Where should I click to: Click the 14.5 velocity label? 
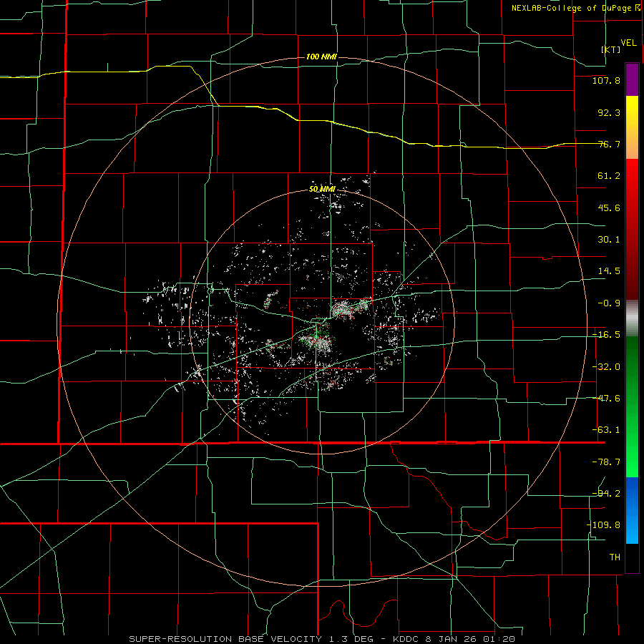pos(609,271)
